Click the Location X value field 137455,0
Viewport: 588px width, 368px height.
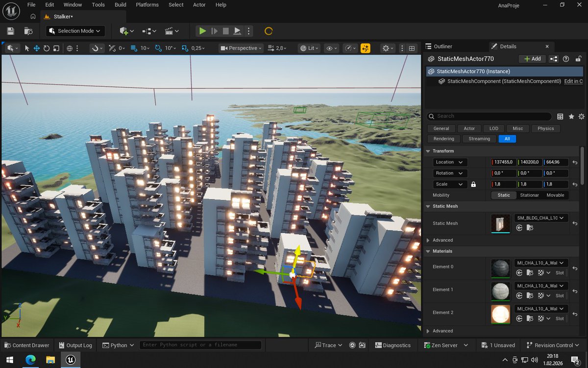click(x=503, y=162)
